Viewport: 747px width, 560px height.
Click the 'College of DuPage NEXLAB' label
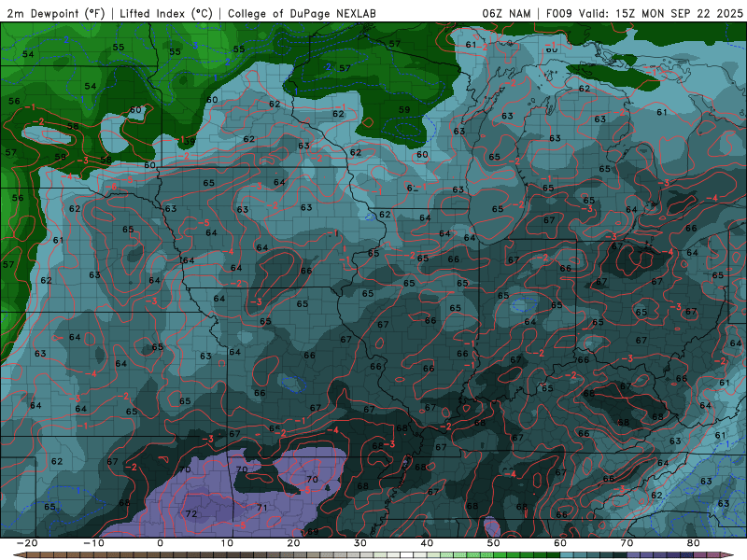point(302,13)
